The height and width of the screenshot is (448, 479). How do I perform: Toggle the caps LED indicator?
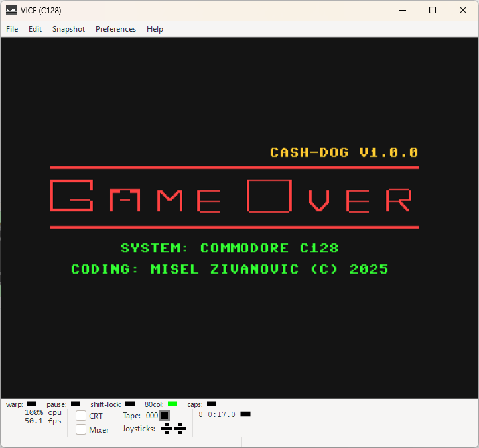click(x=212, y=404)
